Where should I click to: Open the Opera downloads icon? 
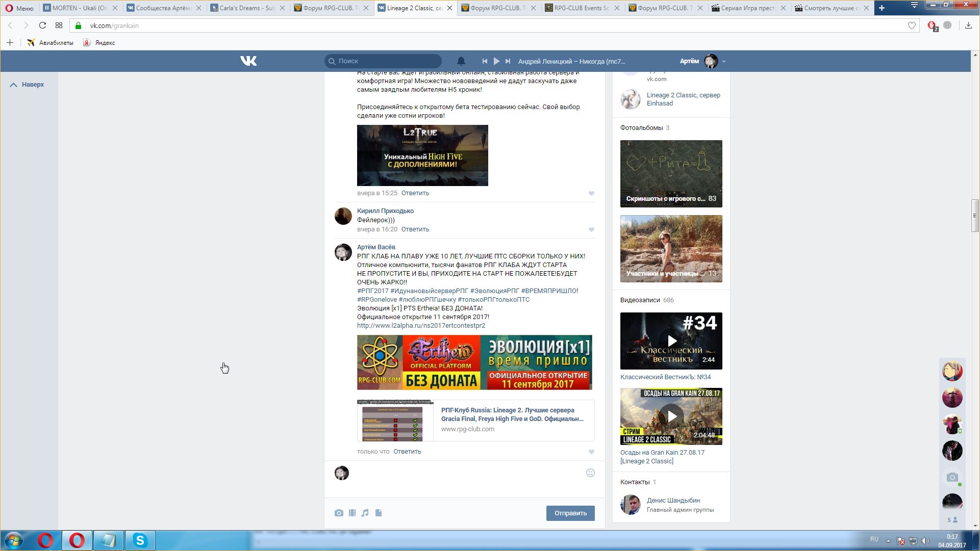968,25
